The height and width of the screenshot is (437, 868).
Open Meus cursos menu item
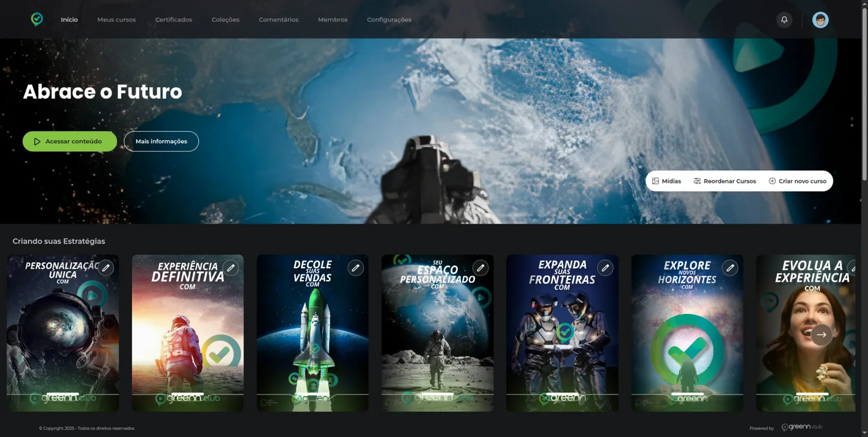(x=117, y=20)
